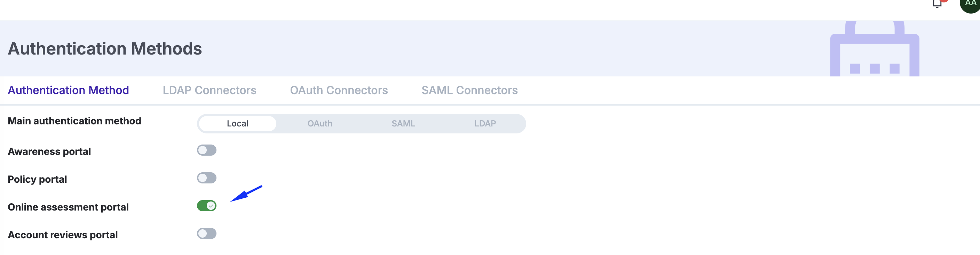Image resolution: width=980 pixels, height=255 pixels.
Task: Pick LDAP as main authentication method
Action: [x=485, y=124]
